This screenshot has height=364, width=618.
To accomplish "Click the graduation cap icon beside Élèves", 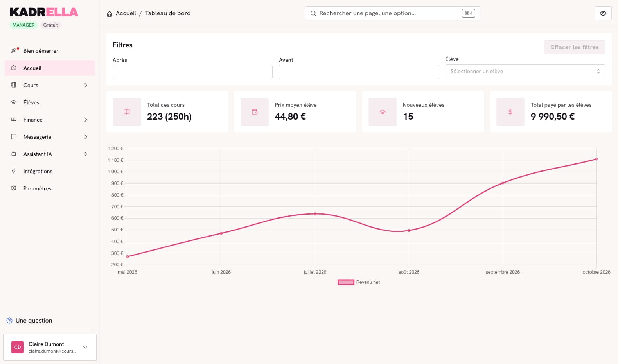I will point(14,102).
